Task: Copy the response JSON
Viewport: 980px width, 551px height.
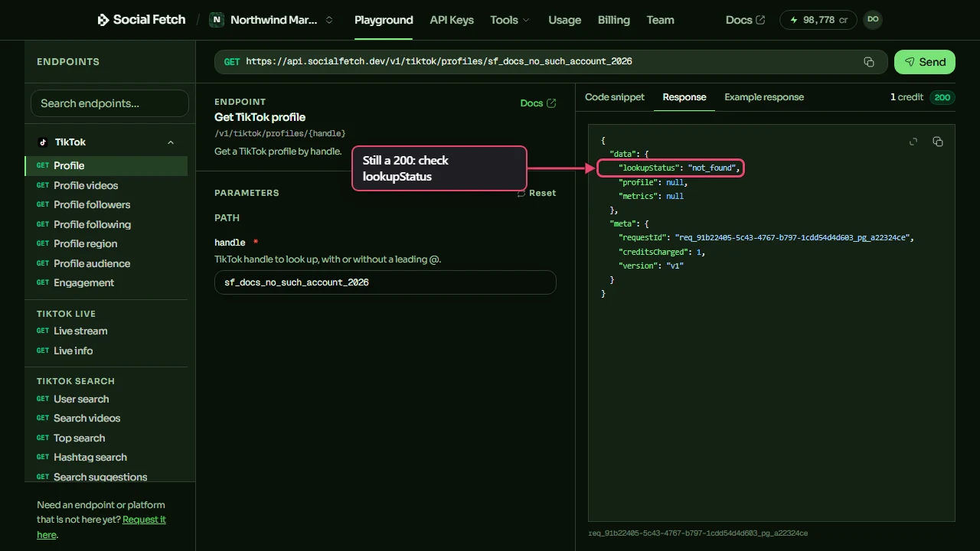Action: point(938,142)
